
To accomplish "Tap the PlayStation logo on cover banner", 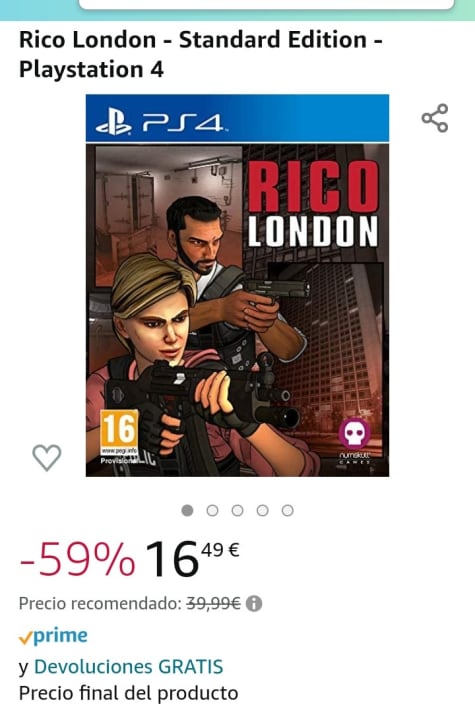I will (x=113, y=122).
